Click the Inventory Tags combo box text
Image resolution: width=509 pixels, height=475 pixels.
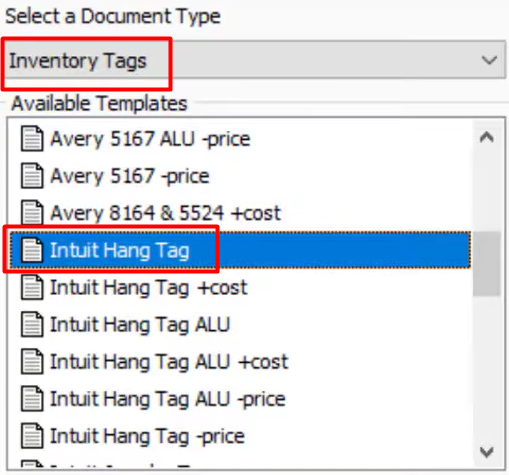point(78,61)
